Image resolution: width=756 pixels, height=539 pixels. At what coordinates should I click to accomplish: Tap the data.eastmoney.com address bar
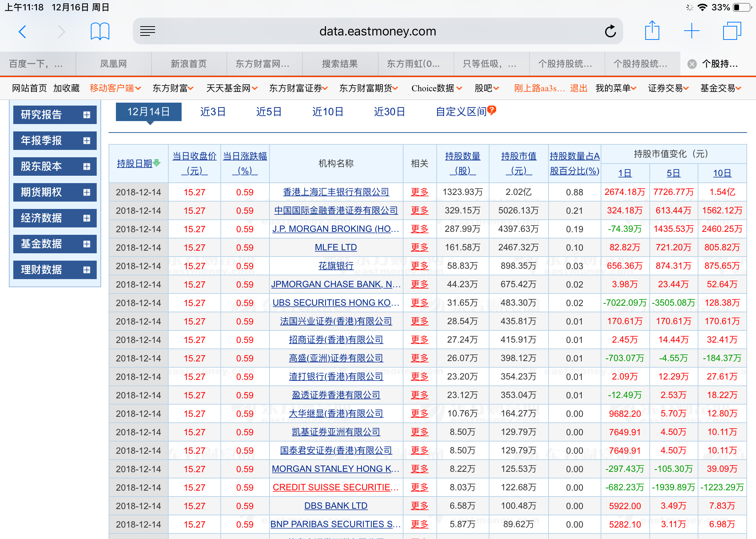[x=378, y=31]
